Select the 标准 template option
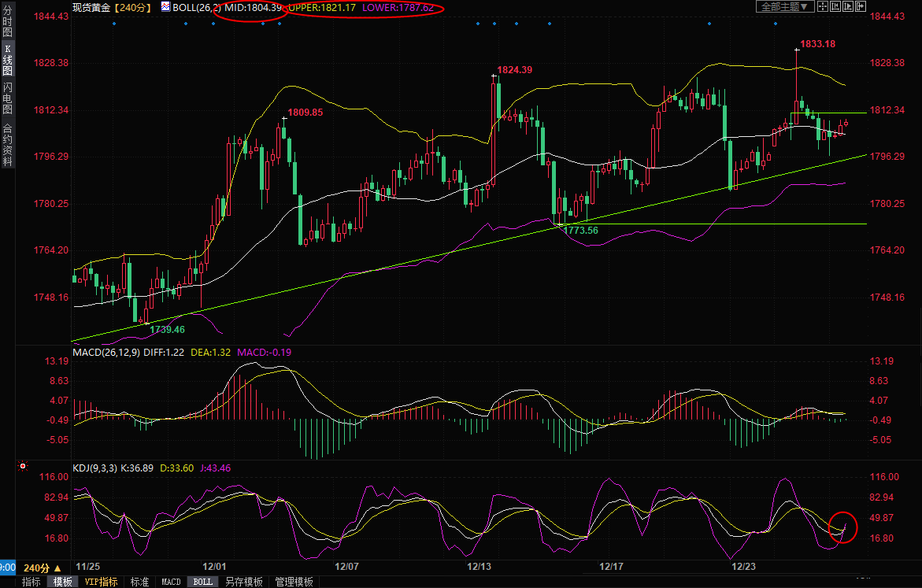The height and width of the screenshot is (588, 922). [139, 582]
